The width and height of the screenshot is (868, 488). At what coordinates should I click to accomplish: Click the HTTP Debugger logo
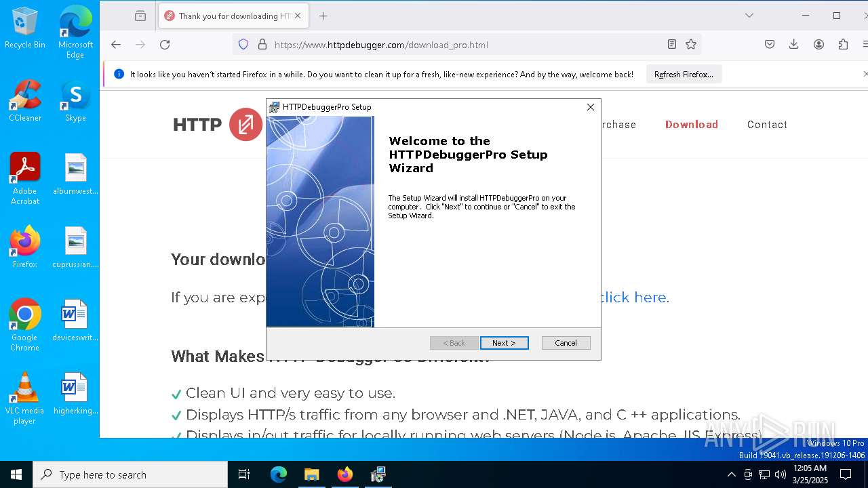[218, 125]
